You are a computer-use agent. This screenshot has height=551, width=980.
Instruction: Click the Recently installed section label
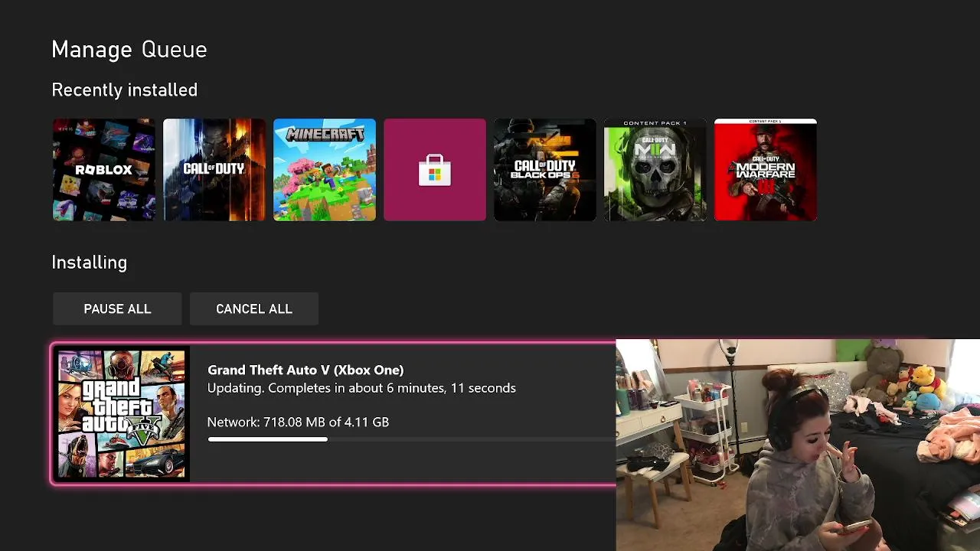coord(125,90)
